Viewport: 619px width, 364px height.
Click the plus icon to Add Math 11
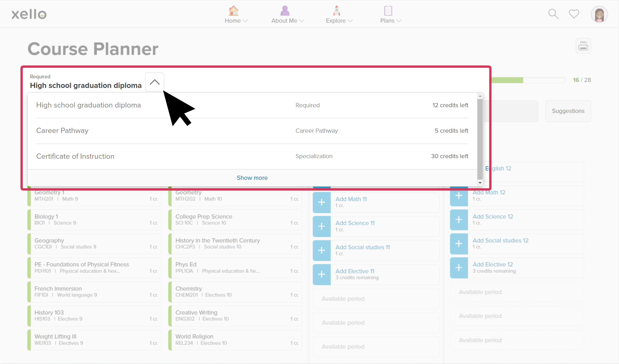(321, 202)
